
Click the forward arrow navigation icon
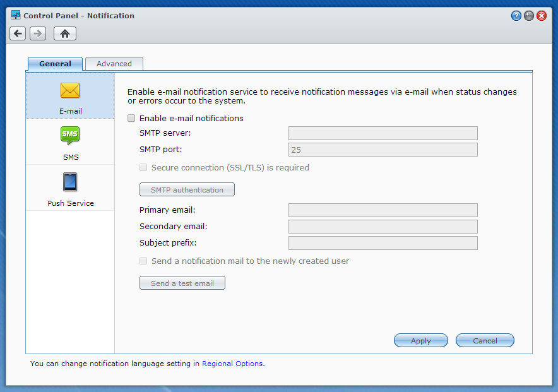[38, 33]
